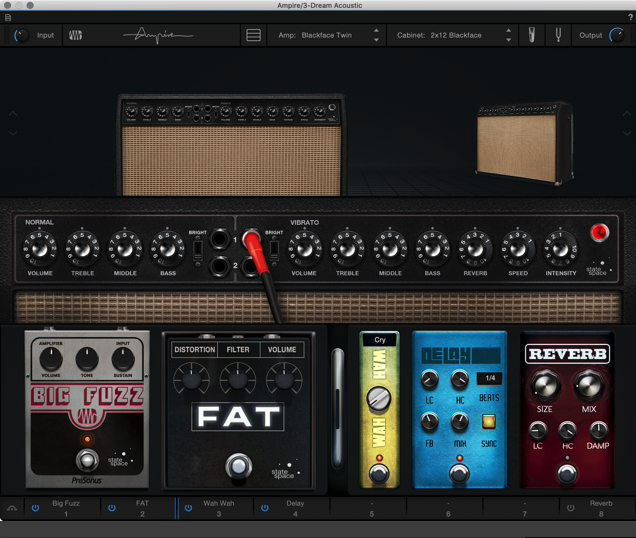Click the FAT Distortion knob
This screenshot has width=636, height=538.
pos(191,380)
